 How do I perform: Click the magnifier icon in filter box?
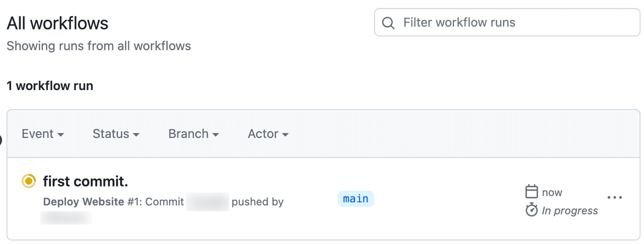[x=387, y=23]
